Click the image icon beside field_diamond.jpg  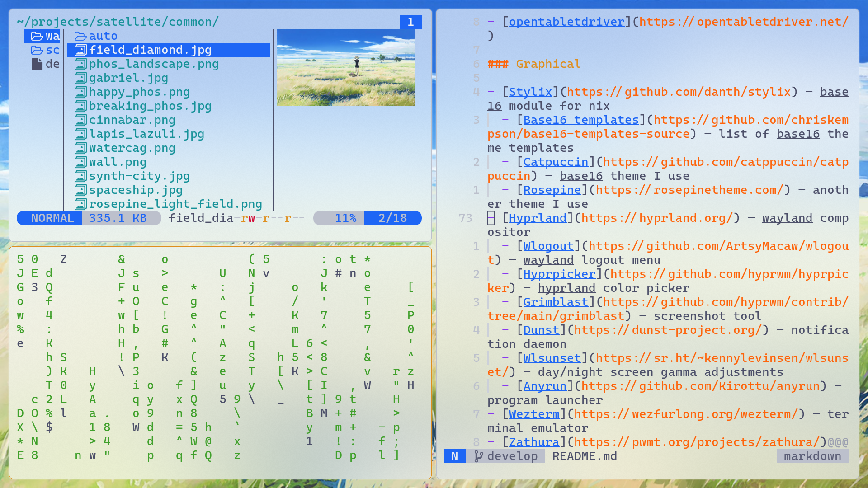point(80,50)
